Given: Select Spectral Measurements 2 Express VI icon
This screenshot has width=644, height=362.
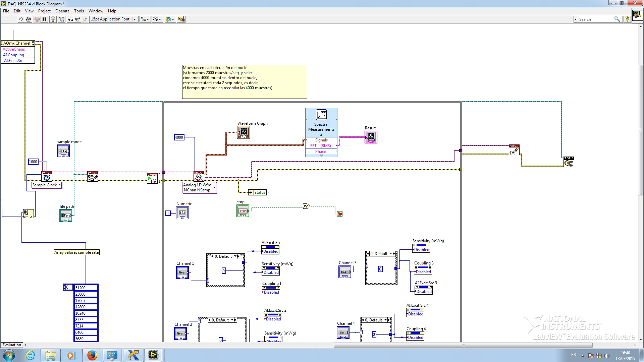Looking at the screenshot, I should click(321, 115).
